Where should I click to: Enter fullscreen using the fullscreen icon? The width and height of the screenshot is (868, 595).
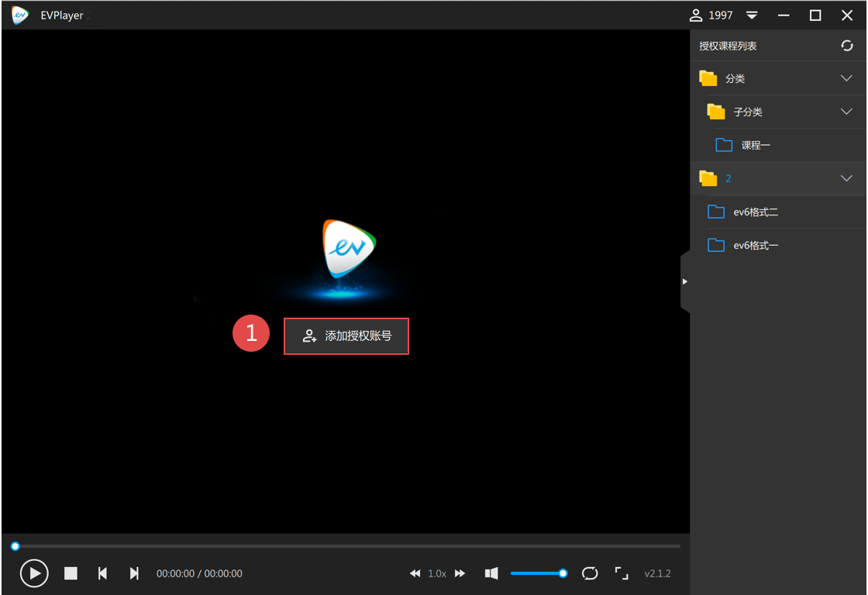click(621, 573)
